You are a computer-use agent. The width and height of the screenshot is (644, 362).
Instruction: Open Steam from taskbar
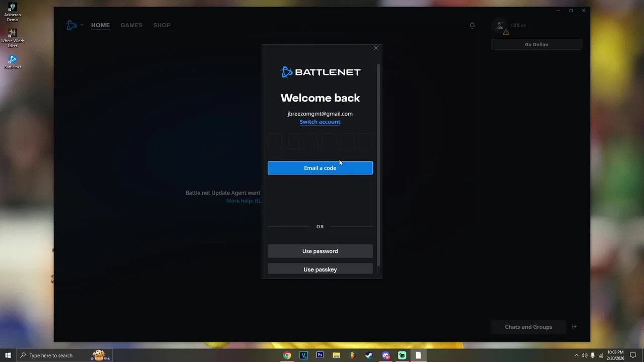[369, 355]
